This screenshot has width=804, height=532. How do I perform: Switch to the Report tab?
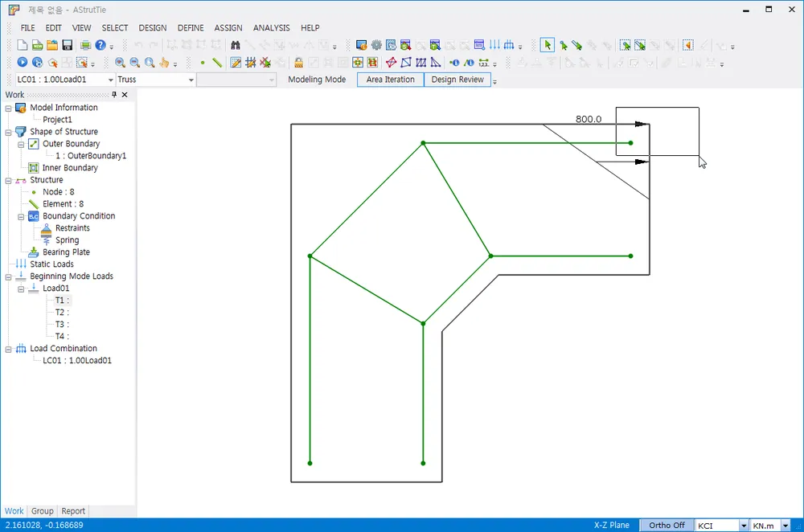[73, 511]
